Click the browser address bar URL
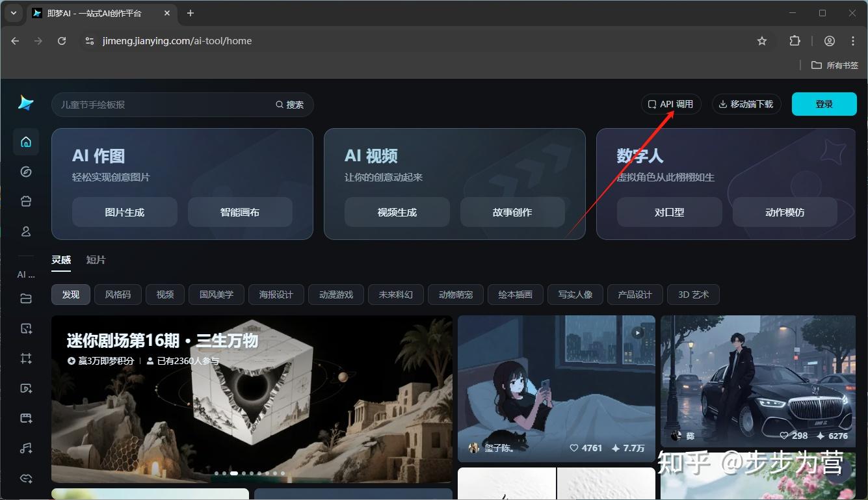 [177, 41]
